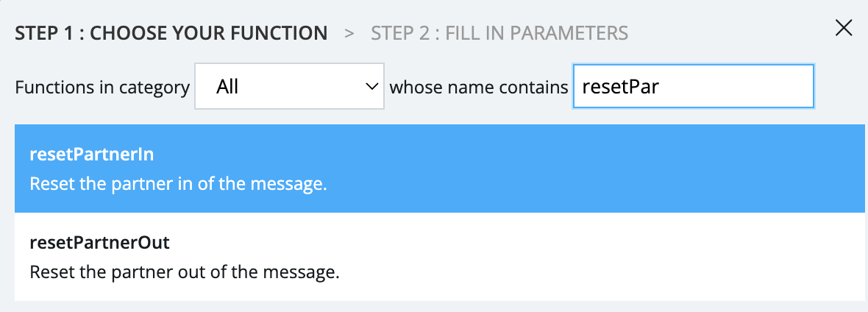The width and height of the screenshot is (868, 312).
Task: Click the white unselected function row
Action: 588,257
